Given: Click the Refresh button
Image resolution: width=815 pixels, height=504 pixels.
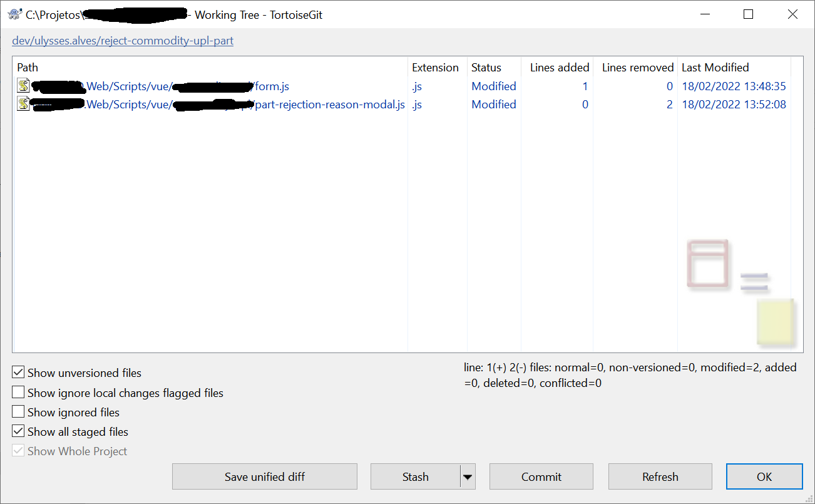Looking at the screenshot, I should tap(660, 476).
